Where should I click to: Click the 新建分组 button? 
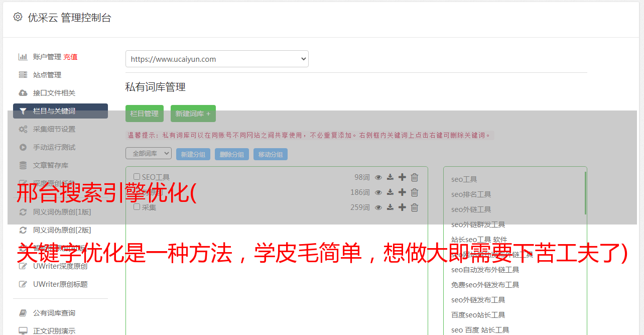tap(193, 154)
